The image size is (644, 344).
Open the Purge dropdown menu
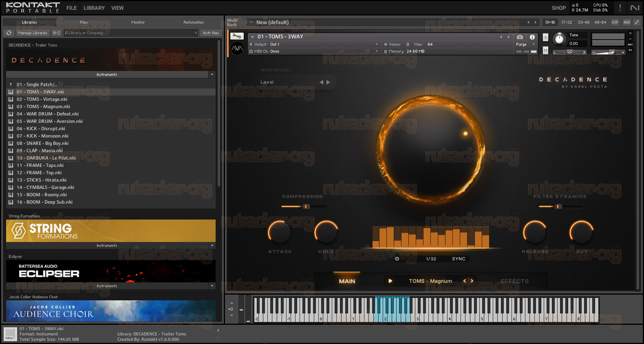(x=525, y=44)
